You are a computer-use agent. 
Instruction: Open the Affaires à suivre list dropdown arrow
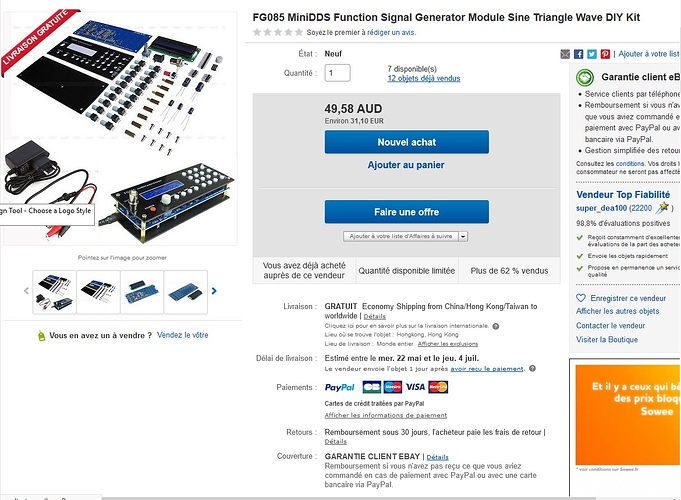(463, 236)
